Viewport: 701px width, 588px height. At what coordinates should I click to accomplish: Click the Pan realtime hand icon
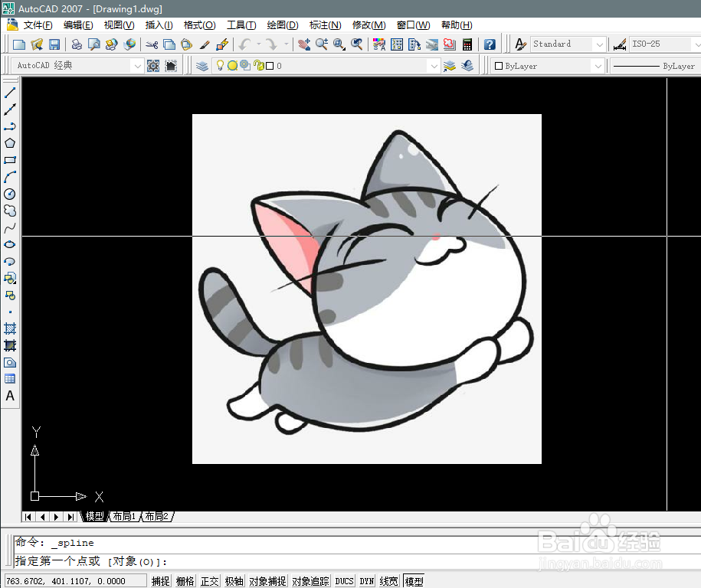(x=304, y=44)
